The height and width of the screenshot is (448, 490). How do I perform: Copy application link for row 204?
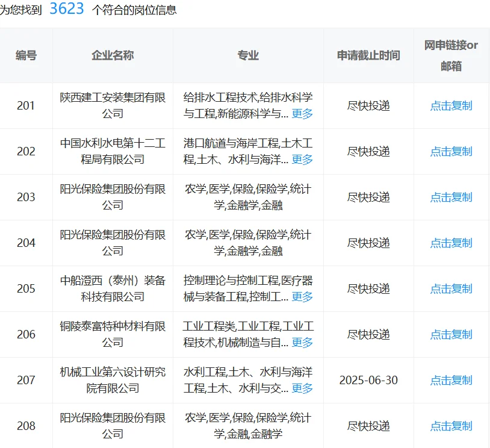(x=451, y=243)
